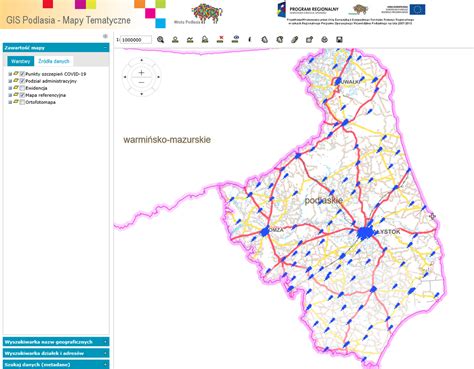This screenshot has height=369, width=474.
Task: Select the Warstwy tab
Action: click(x=21, y=61)
